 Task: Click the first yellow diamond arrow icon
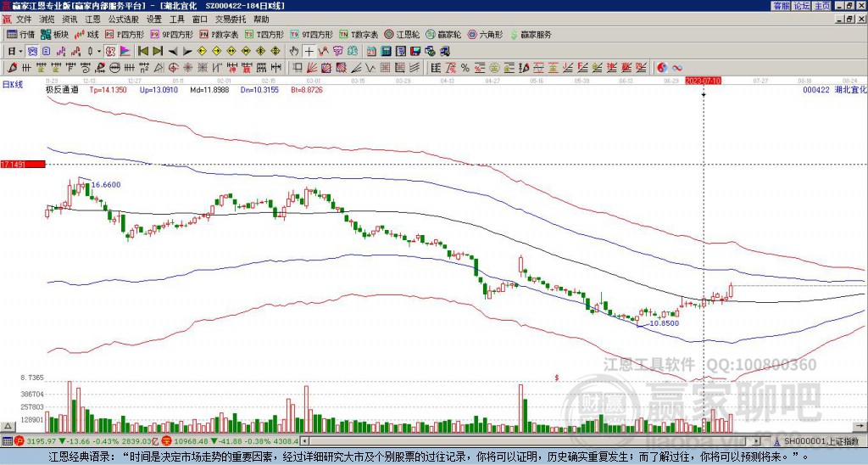(x=202, y=52)
